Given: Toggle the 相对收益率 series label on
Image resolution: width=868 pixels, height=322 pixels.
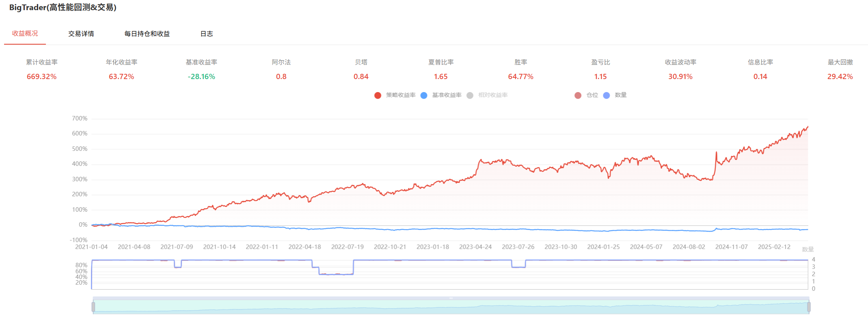Looking at the screenshot, I should 493,95.
